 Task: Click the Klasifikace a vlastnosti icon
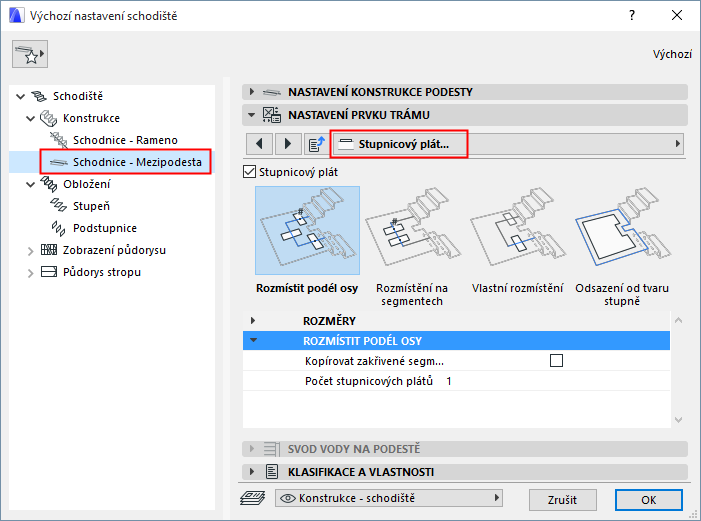pos(271,471)
